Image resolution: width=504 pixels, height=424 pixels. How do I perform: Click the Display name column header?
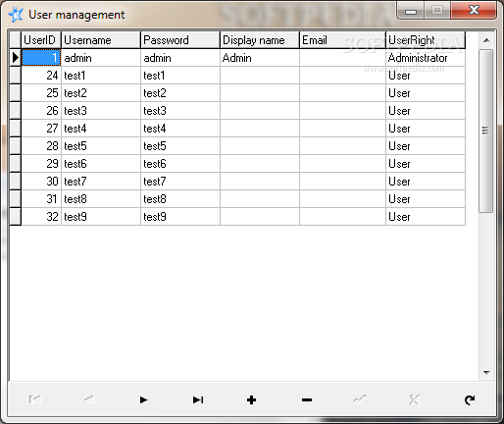coord(260,40)
